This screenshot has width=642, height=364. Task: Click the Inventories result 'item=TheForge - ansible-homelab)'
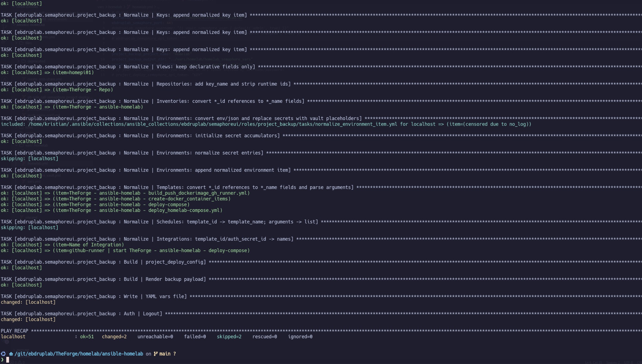tap(72, 107)
